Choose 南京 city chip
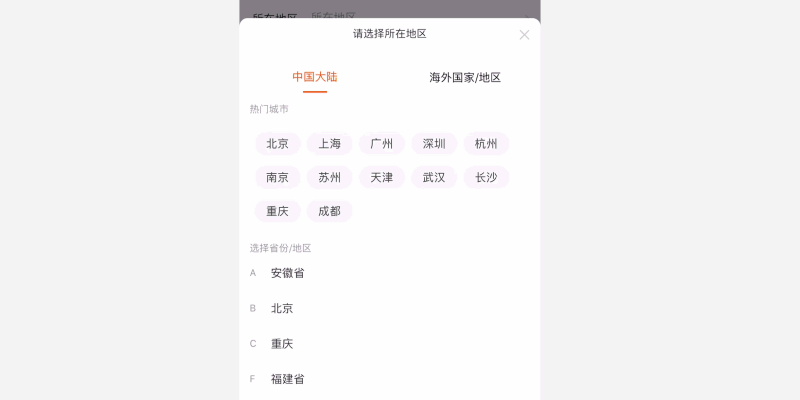Image resolution: width=800 pixels, height=400 pixels. 277,177
